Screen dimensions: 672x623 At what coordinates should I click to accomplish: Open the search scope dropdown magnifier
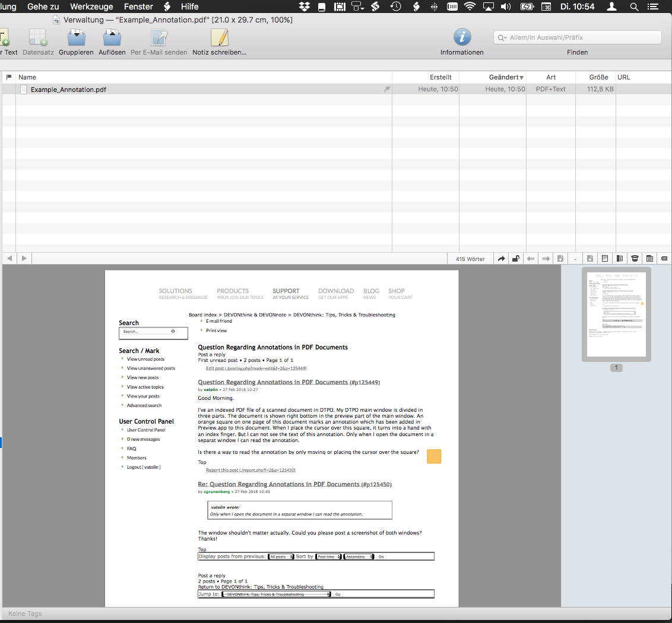point(502,38)
